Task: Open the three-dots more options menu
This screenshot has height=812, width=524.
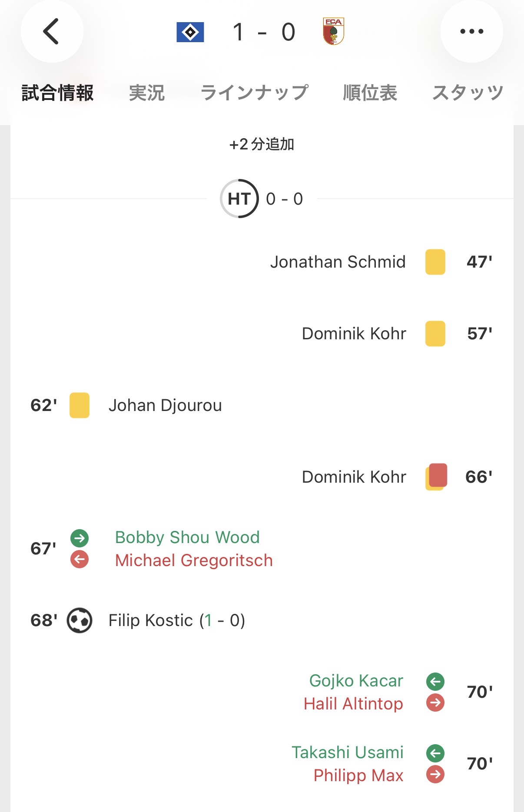Action: (x=471, y=31)
